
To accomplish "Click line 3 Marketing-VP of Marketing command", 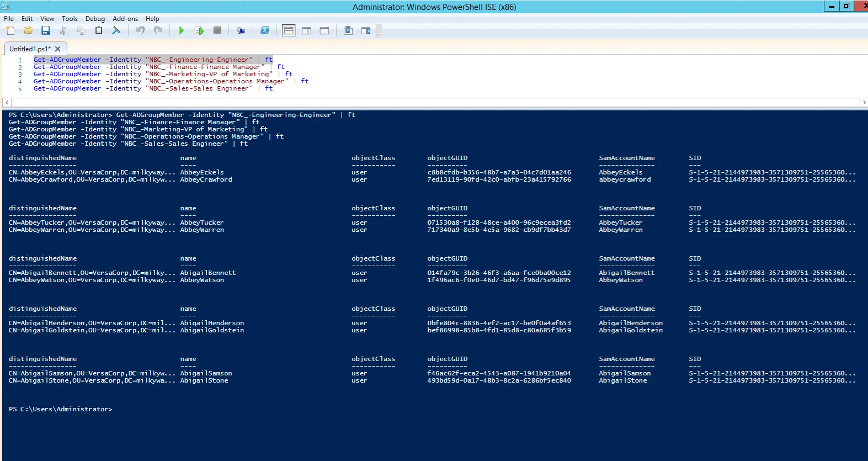I will (163, 74).
